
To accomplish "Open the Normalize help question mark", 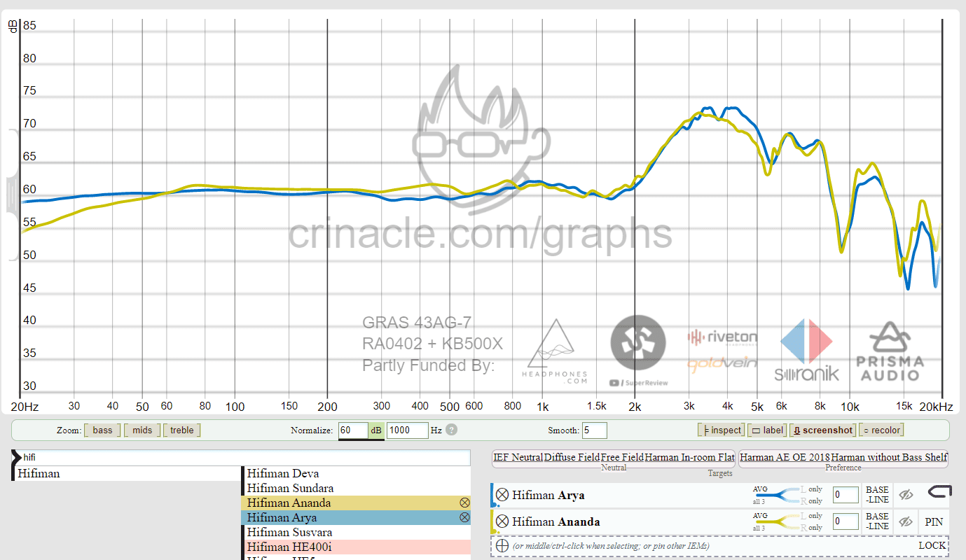I will click(x=452, y=430).
